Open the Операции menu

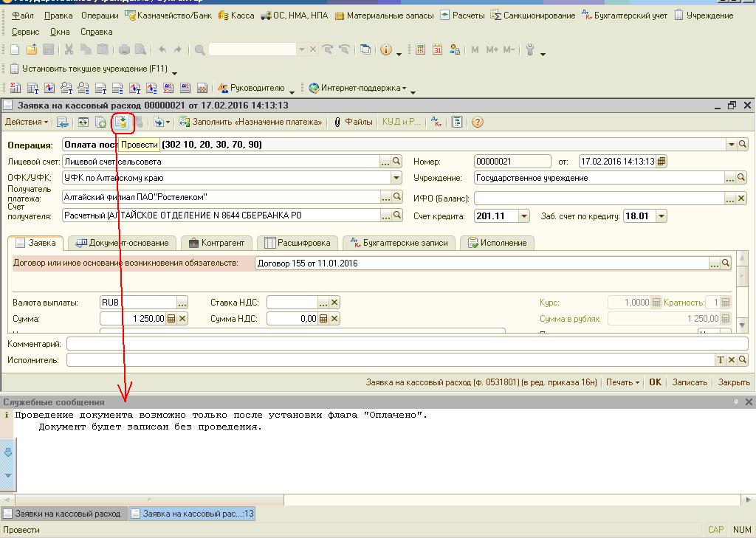click(x=100, y=15)
